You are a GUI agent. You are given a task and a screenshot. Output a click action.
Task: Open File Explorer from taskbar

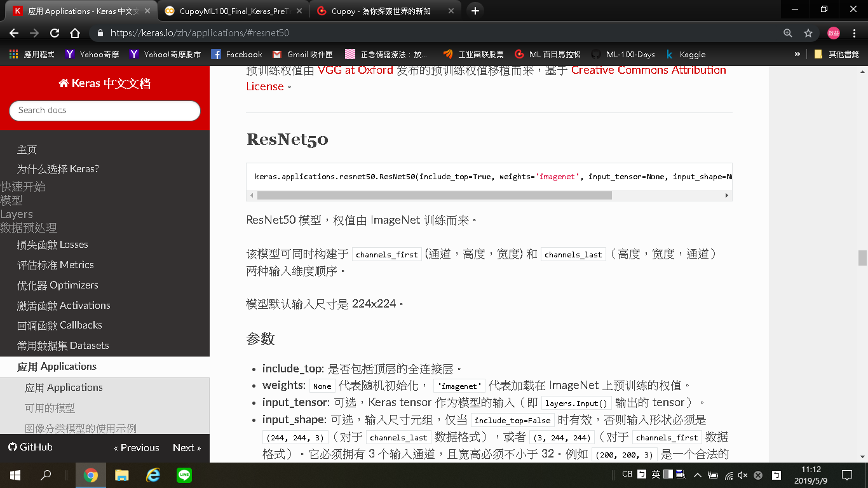[x=121, y=475]
